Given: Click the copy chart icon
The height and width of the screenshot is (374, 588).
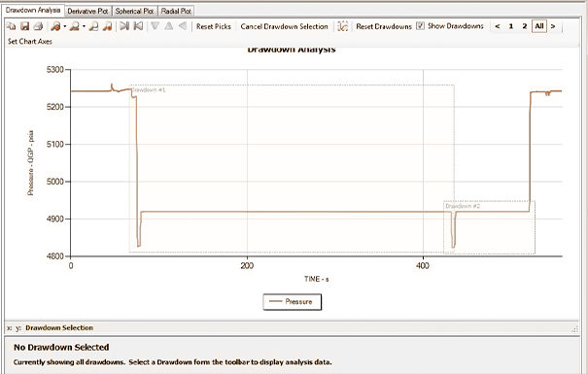Looking at the screenshot, I should point(12,26).
